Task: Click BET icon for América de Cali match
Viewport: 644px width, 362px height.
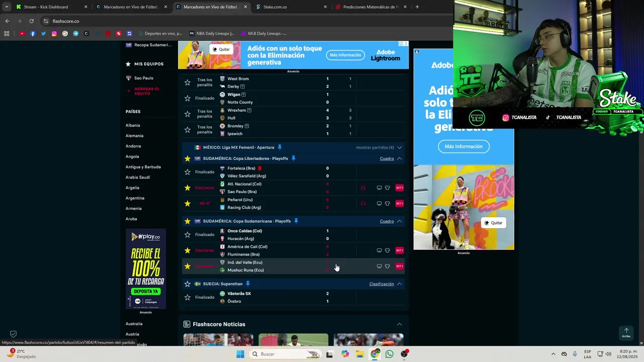Action: pyautogui.click(x=399, y=250)
